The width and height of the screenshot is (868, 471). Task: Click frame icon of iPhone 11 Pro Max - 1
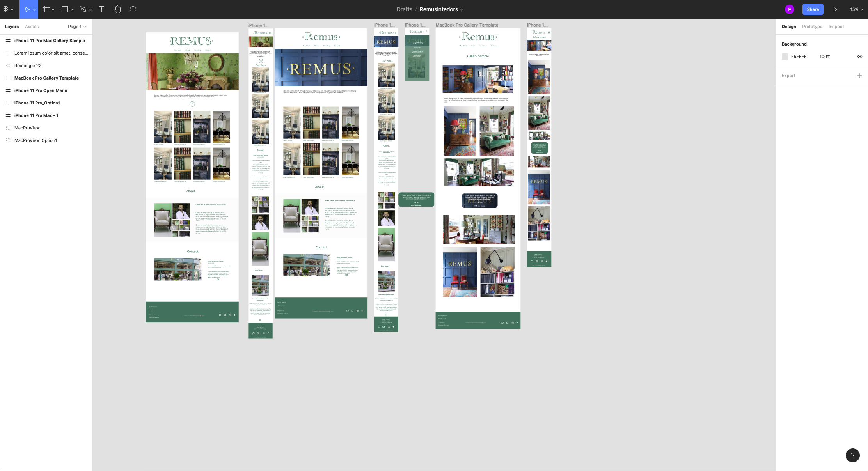[x=8, y=115]
